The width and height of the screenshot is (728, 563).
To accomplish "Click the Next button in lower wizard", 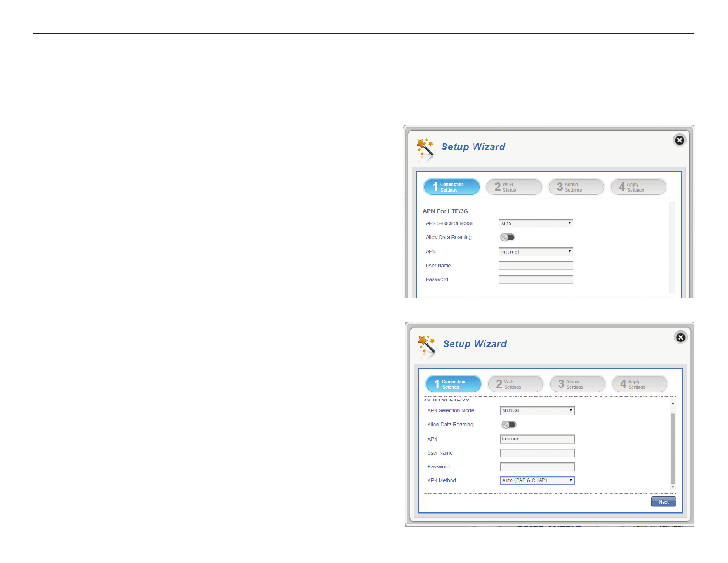I will click(664, 502).
